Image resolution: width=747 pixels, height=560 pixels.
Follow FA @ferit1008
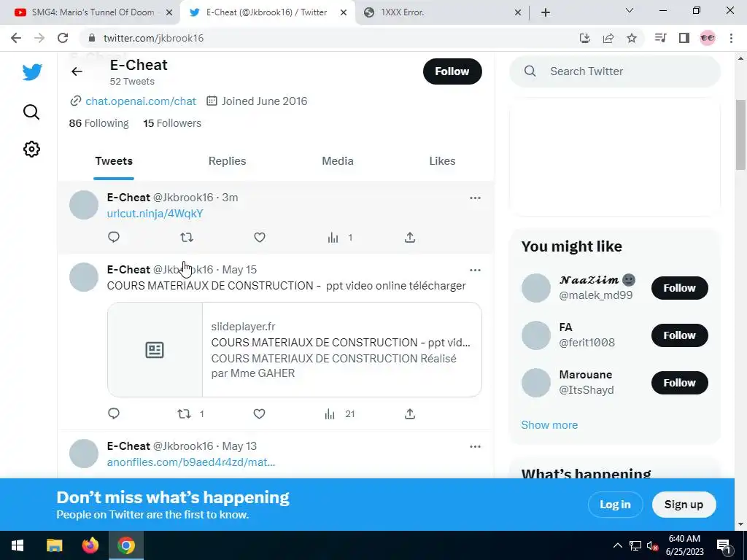(x=679, y=335)
